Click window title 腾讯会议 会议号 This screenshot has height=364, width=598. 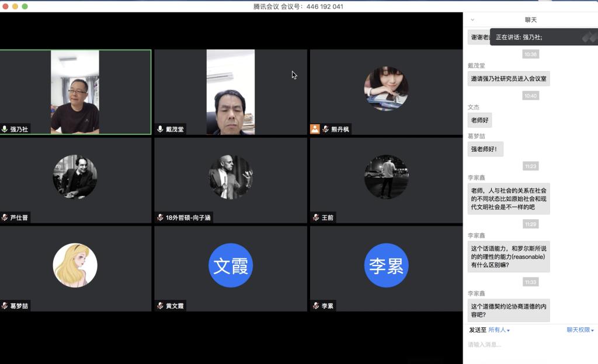click(298, 6)
